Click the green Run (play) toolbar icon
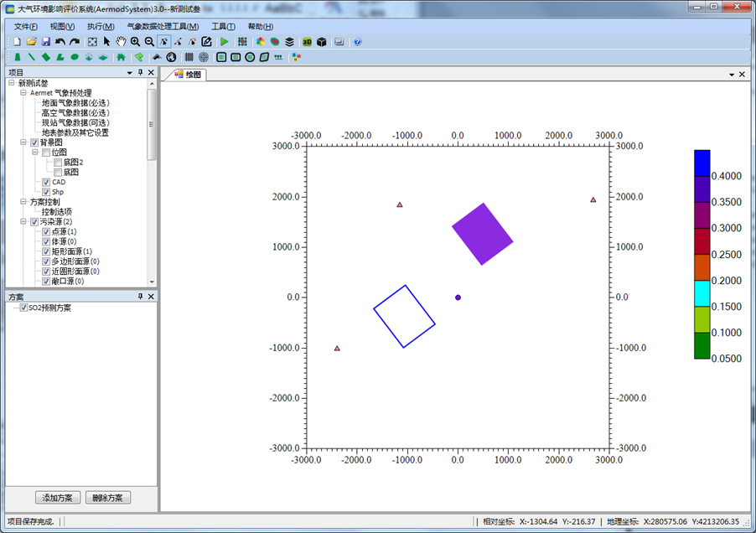756x533 pixels. pyautogui.click(x=224, y=41)
